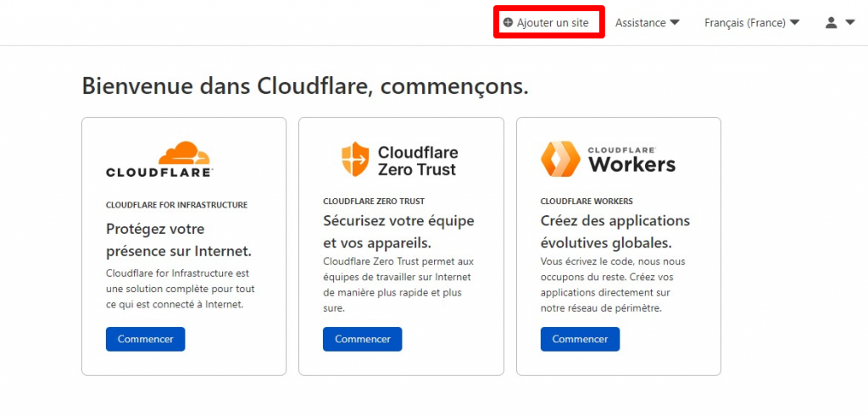
Task: Select Ajouter un site in top bar
Action: pyautogui.click(x=553, y=23)
